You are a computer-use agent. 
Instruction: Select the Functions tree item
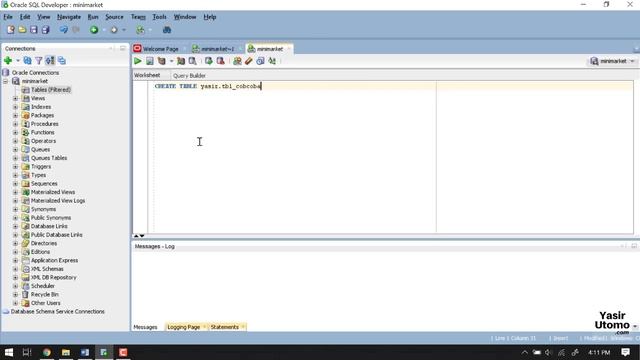[42, 133]
